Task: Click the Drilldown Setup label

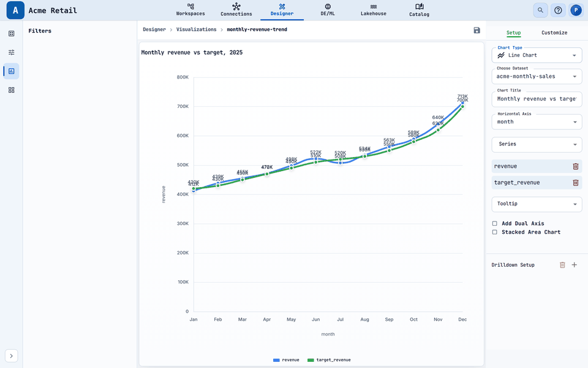Action: [513, 265]
